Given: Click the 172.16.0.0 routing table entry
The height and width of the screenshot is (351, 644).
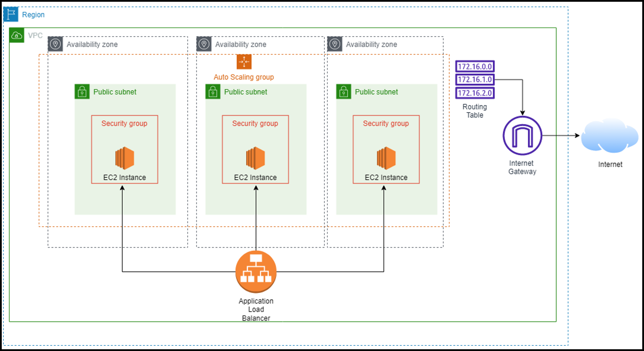Looking at the screenshot, I should pos(474,67).
